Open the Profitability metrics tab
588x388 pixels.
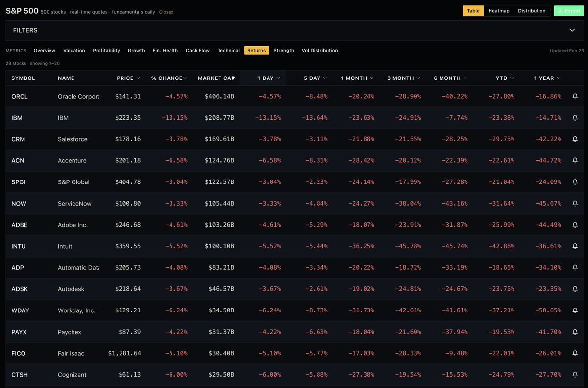tap(106, 50)
